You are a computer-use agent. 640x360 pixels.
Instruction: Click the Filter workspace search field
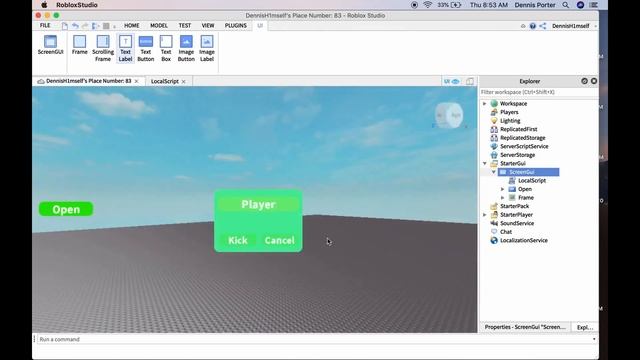539,92
